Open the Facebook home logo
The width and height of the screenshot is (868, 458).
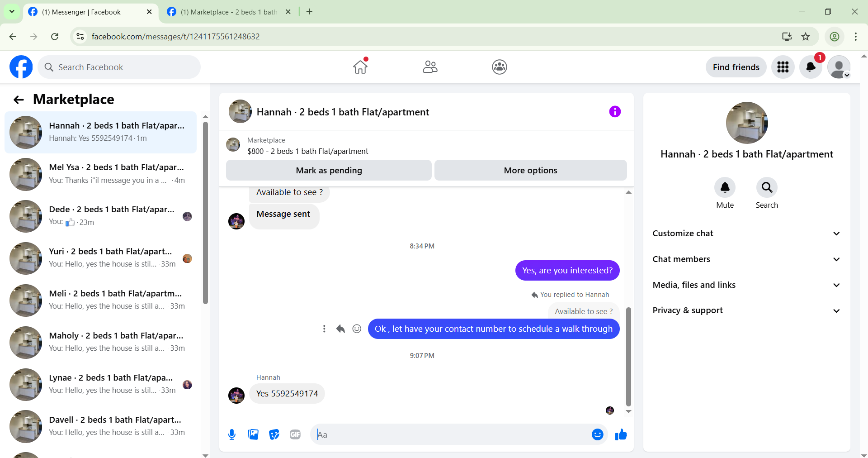(21, 67)
